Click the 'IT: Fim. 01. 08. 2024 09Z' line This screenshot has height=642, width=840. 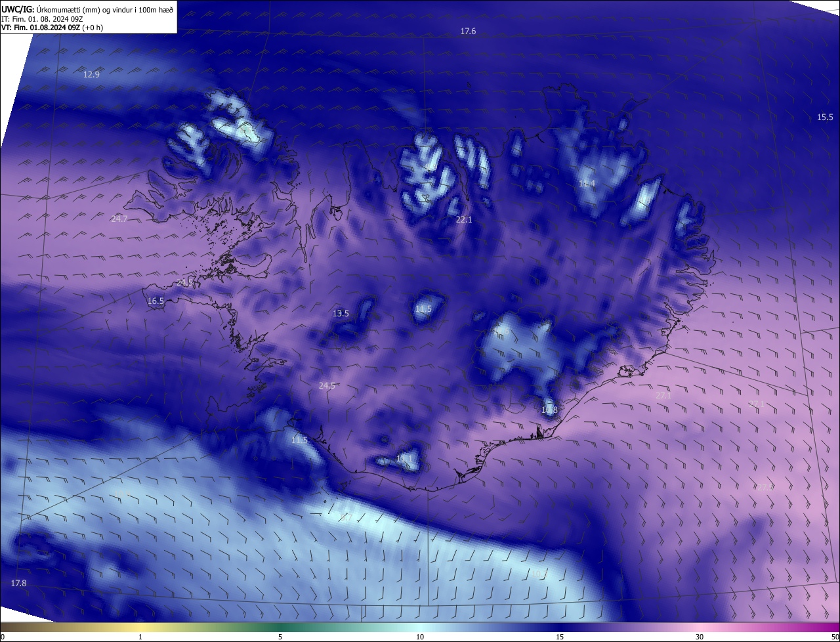coord(42,19)
